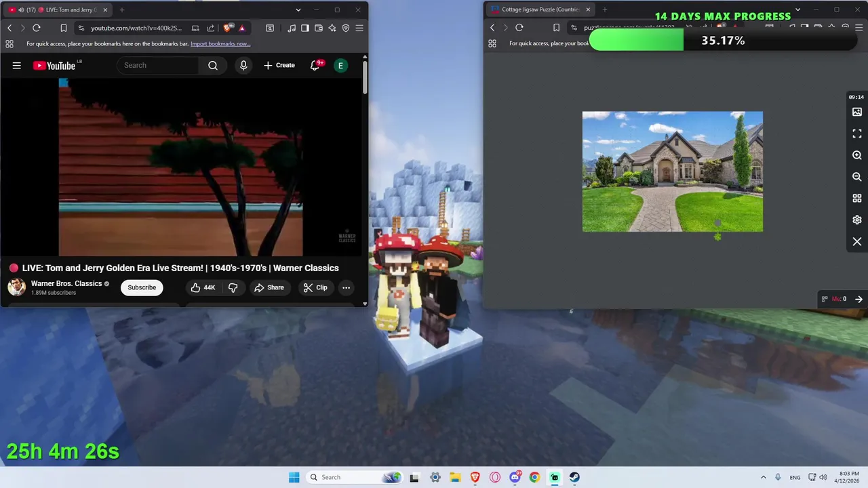This screenshot has width=868, height=488.
Task: Enter fullscreen in the puzzle sidebar
Action: pyautogui.click(x=857, y=134)
